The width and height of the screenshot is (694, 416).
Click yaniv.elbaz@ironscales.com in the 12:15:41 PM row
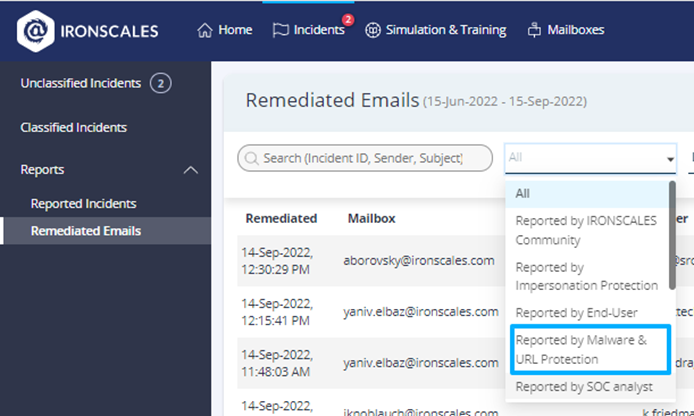[x=420, y=312]
